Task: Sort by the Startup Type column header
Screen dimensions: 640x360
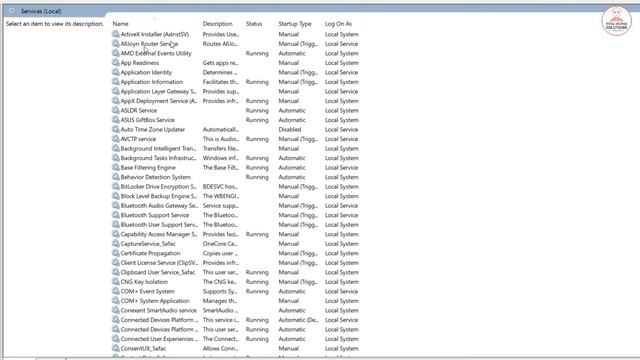Action: coord(295,24)
